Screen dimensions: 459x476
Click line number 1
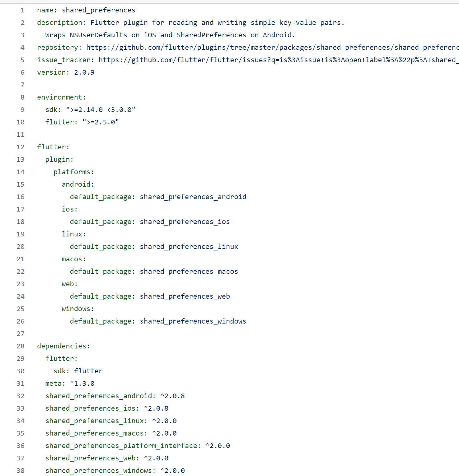click(22, 10)
